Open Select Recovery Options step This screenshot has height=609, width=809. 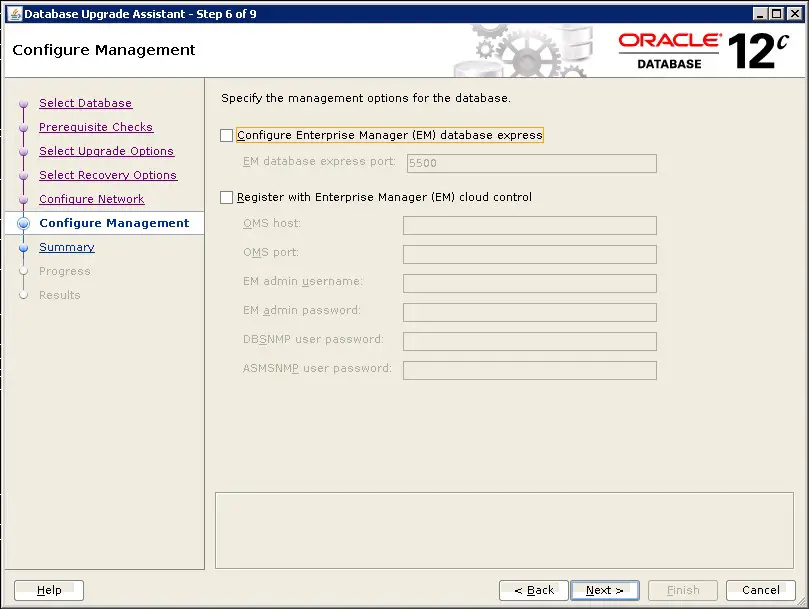click(108, 175)
